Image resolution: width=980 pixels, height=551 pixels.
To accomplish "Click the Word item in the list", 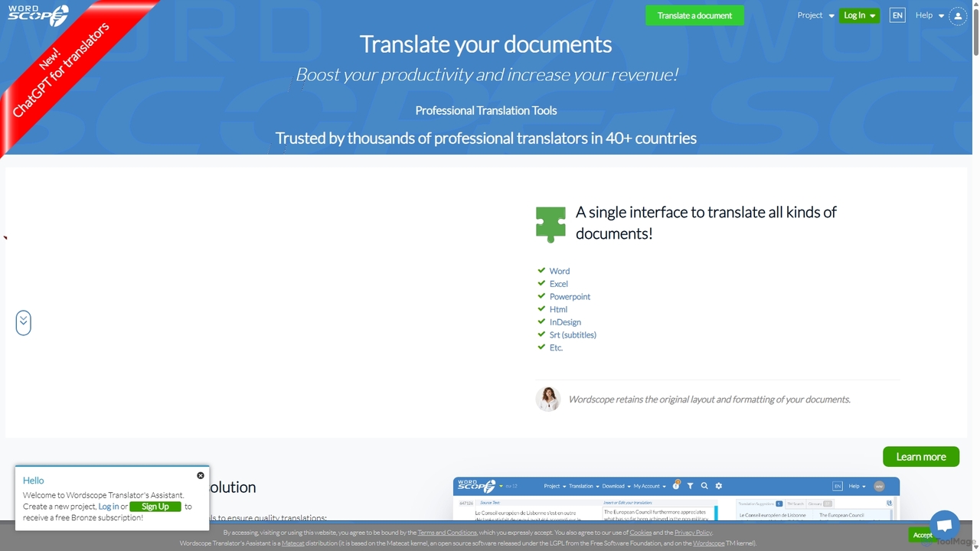I will pos(560,271).
